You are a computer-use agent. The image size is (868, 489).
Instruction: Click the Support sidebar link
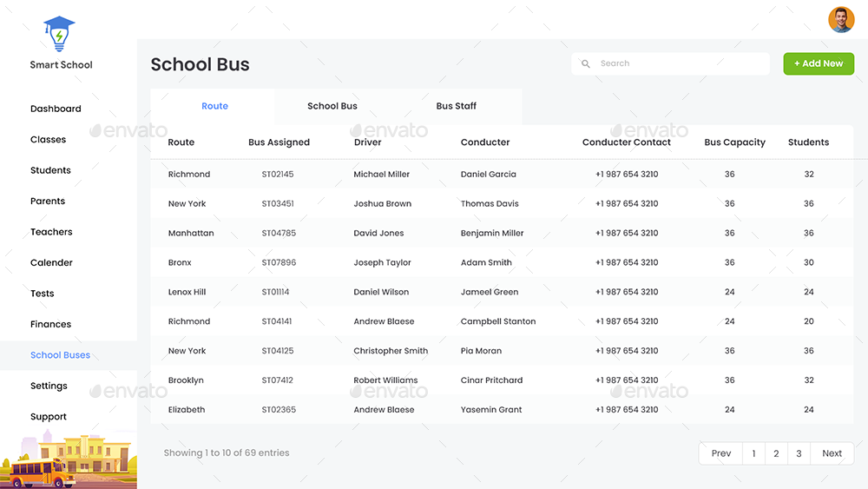(x=49, y=417)
